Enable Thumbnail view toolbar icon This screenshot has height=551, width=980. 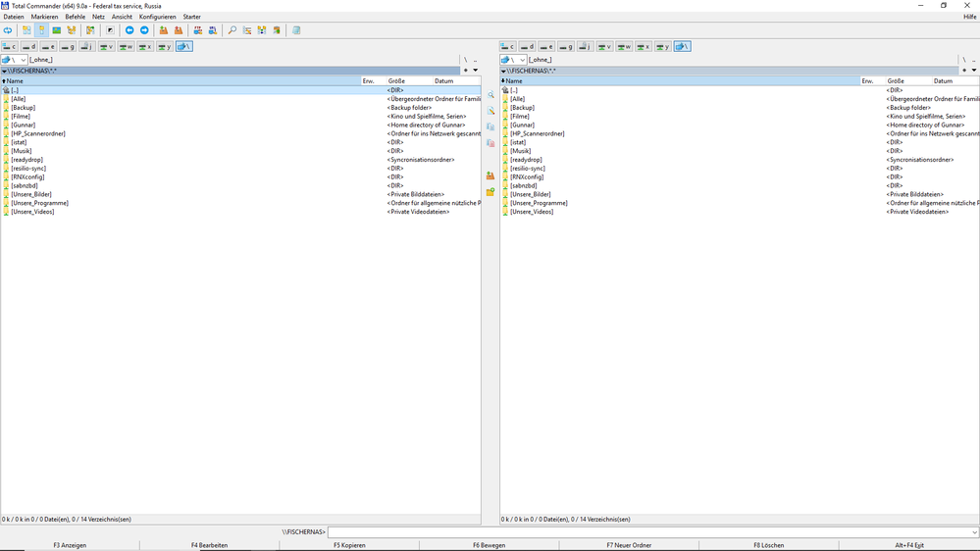click(x=57, y=30)
